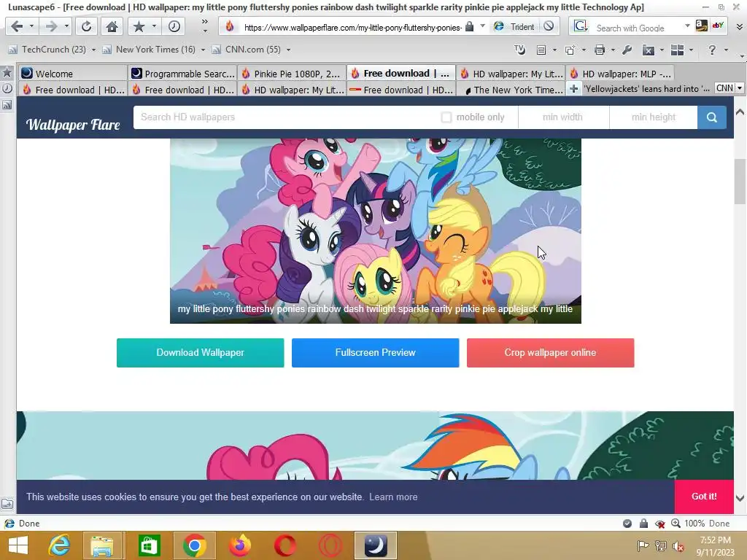This screenshot has width=747, height=560.
Task: Click the zoom magnifier icon in status bar
Action: pyautogui.click(x=676, y=524)
